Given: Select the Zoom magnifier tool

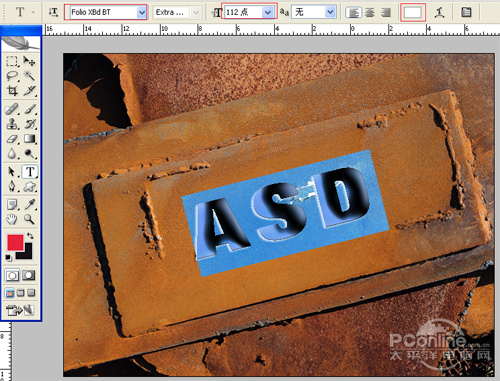Looking at the screenshot, I should tap(29, 219).
